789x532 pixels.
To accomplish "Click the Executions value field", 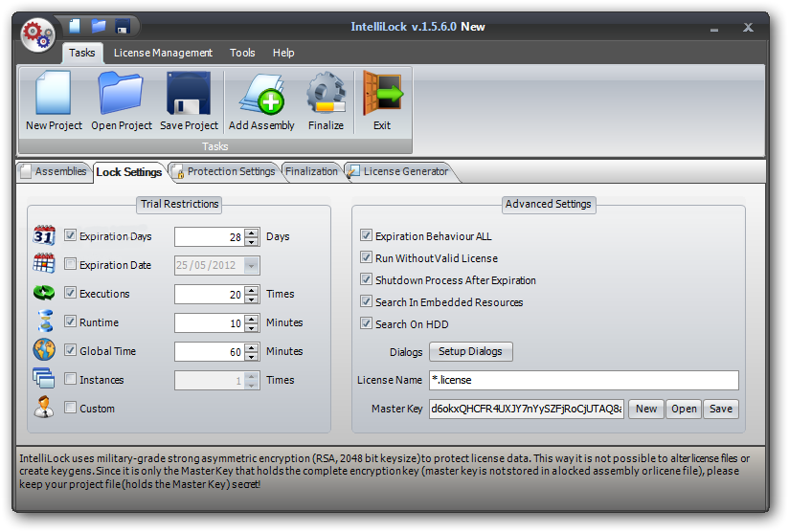I will click(210, 294).
